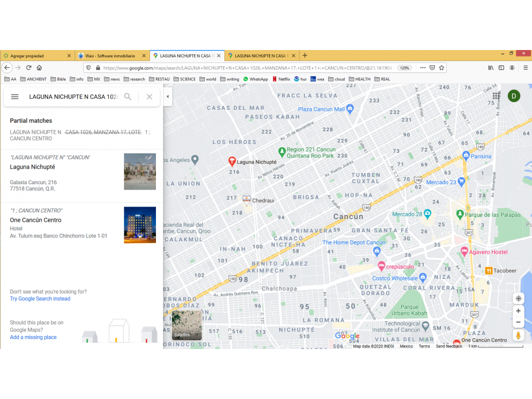Click the Costco Wholesale map pin

point(423,278)
